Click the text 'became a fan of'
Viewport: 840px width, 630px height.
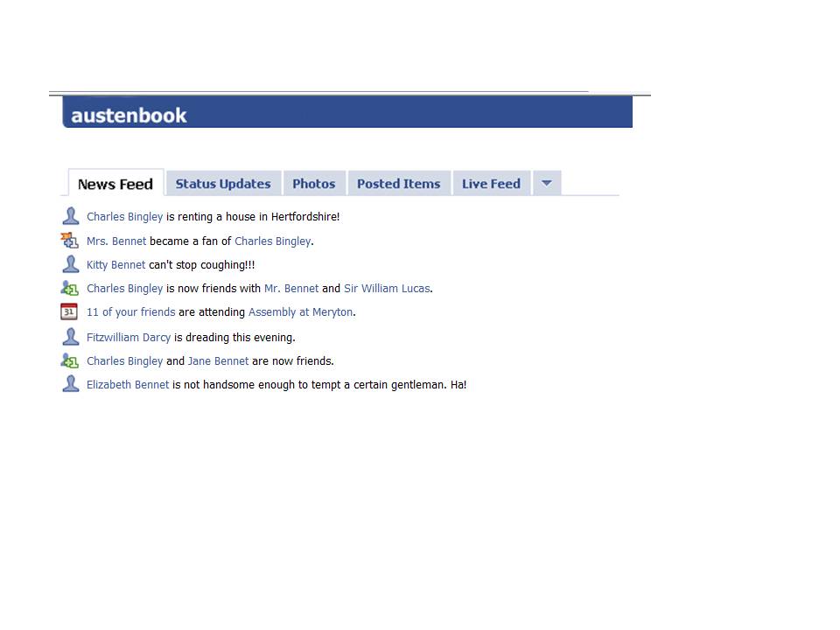coord(190,241)
